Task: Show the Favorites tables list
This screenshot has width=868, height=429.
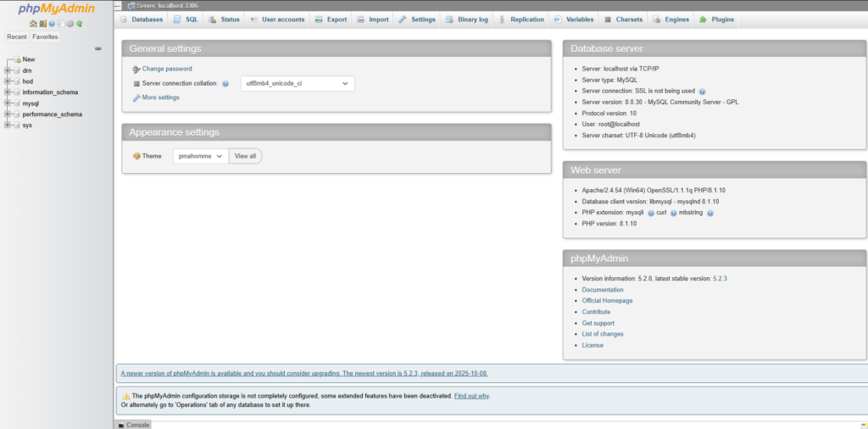Action: click(45, 36)
